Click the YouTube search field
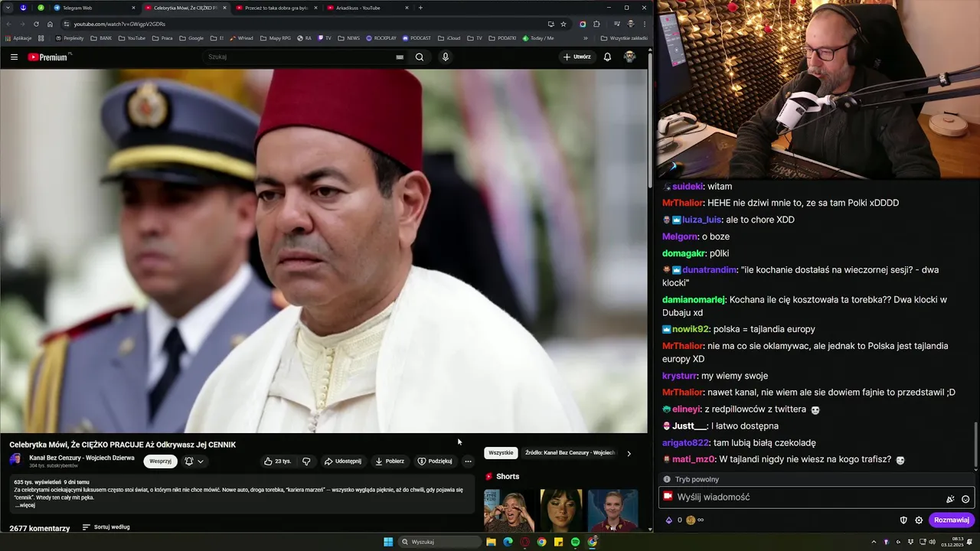Viewport: 980px width, 551px height. tap(301, 57)
